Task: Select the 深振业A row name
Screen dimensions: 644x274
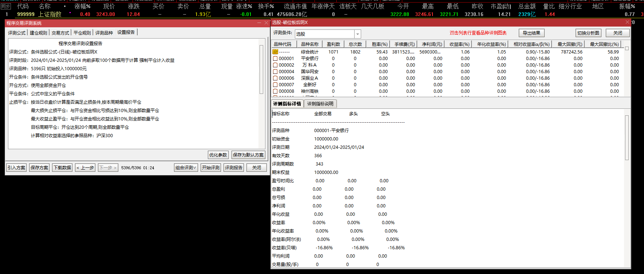Action: [309, 78]
